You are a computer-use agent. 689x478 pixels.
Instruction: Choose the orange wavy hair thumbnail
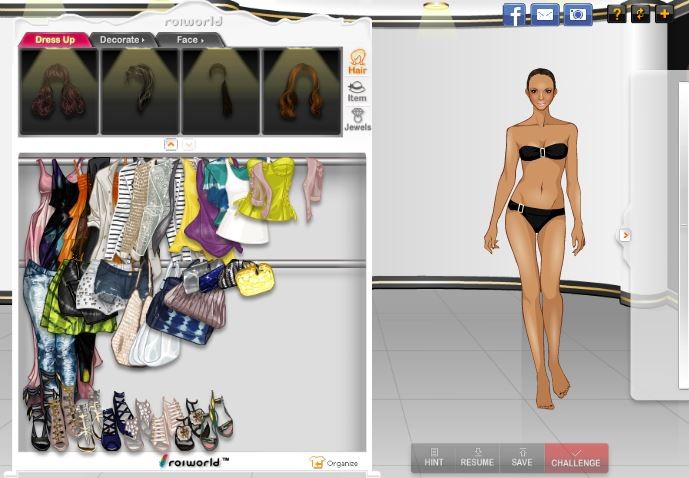coord(301,92)
